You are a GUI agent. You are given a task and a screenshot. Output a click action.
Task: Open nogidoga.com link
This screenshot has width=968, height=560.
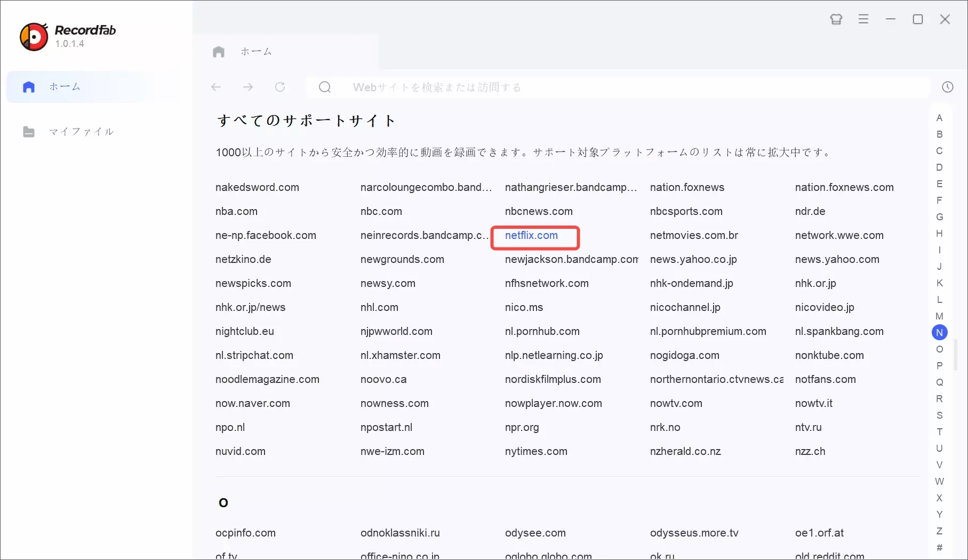[684, 355]
